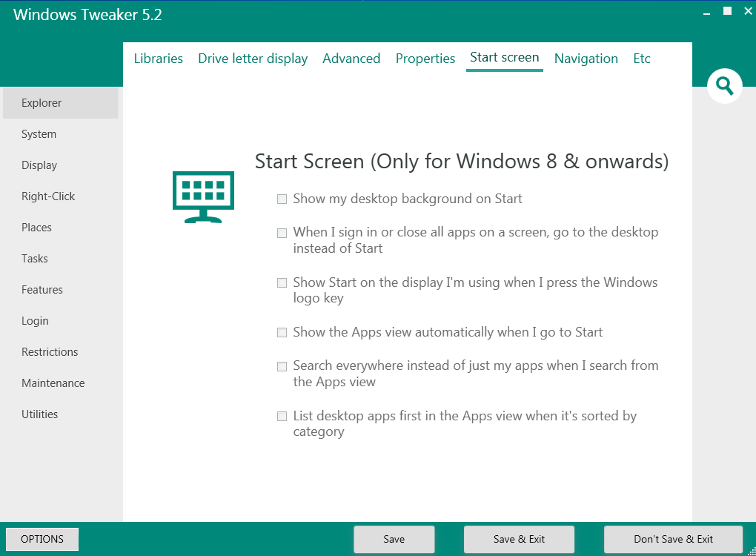Maximize the Windows Tweaker window
This screenshot has width=756, height=556.
(727, 11)
